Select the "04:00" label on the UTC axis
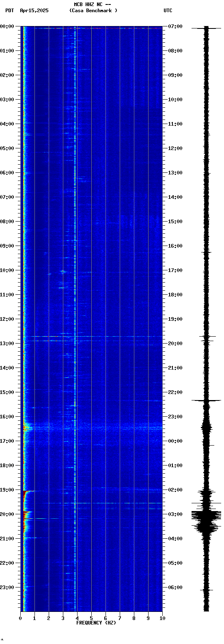The height and width of the screenshot is (644, 224). tap(175, 539)
